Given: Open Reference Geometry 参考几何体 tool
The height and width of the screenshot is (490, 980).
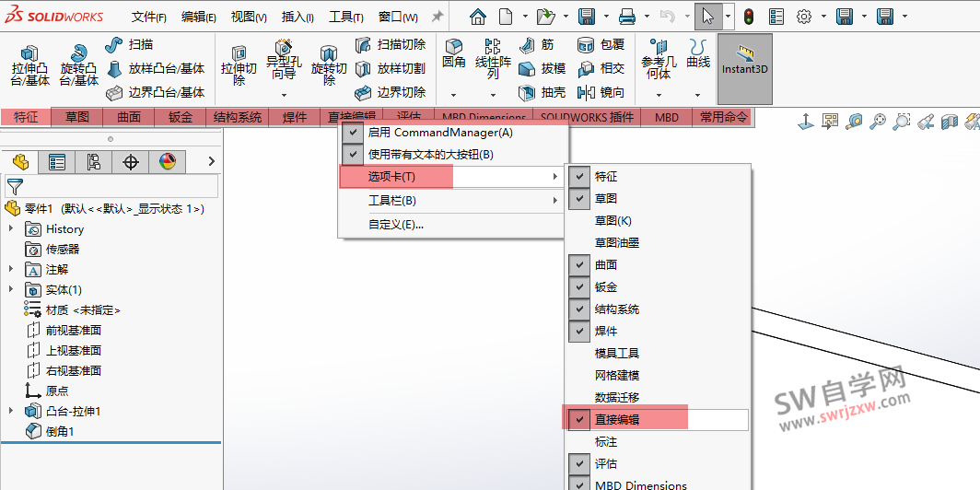Looking at the screenshot, I should pos(659,59).
